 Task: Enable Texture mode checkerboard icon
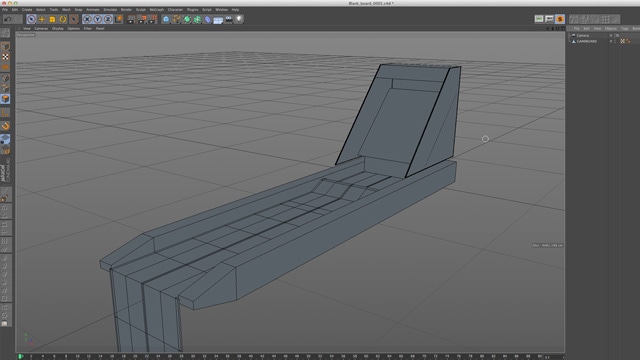pos(5,57)
